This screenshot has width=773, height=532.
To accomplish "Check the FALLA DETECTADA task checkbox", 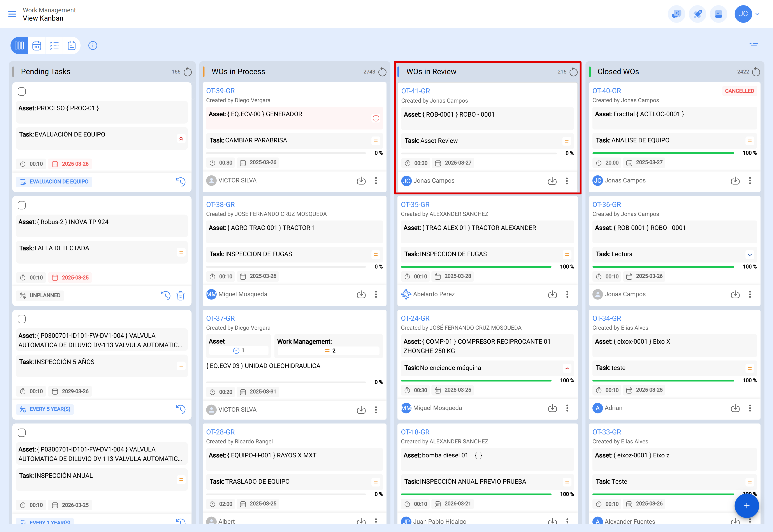I will (22, 205).
